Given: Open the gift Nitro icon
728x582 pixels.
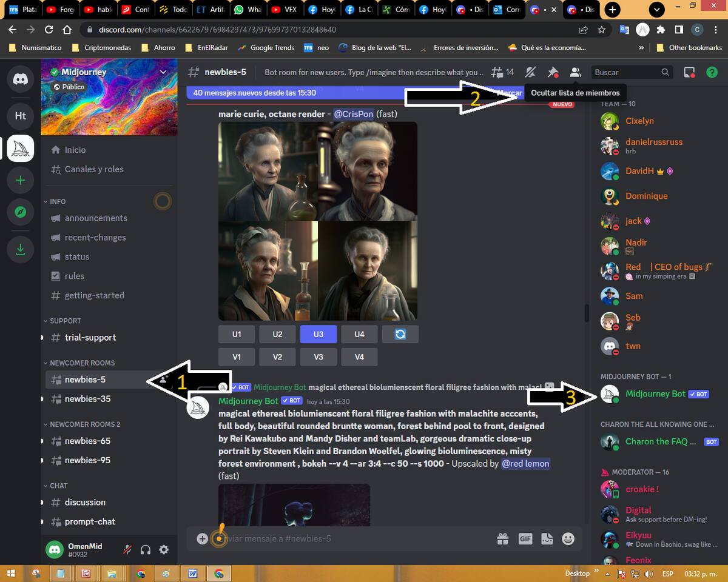Looking at the screenshot, I should (x=502, y=538).
